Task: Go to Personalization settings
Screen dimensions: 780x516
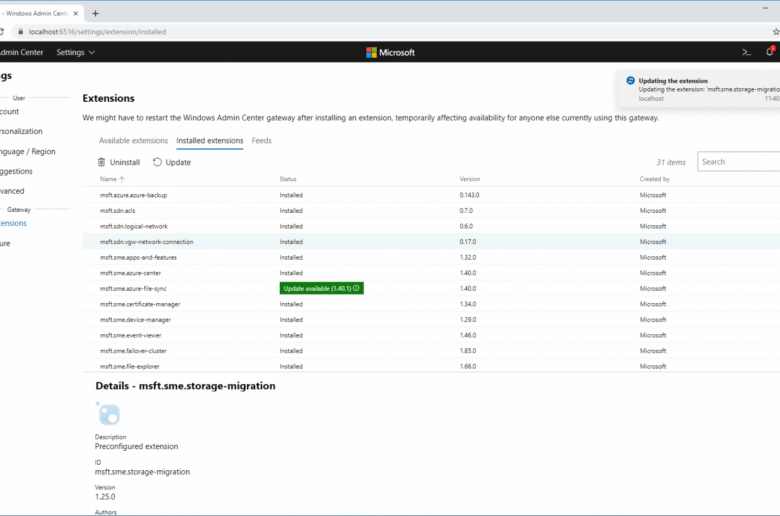Action: click(x=21, y=131)
